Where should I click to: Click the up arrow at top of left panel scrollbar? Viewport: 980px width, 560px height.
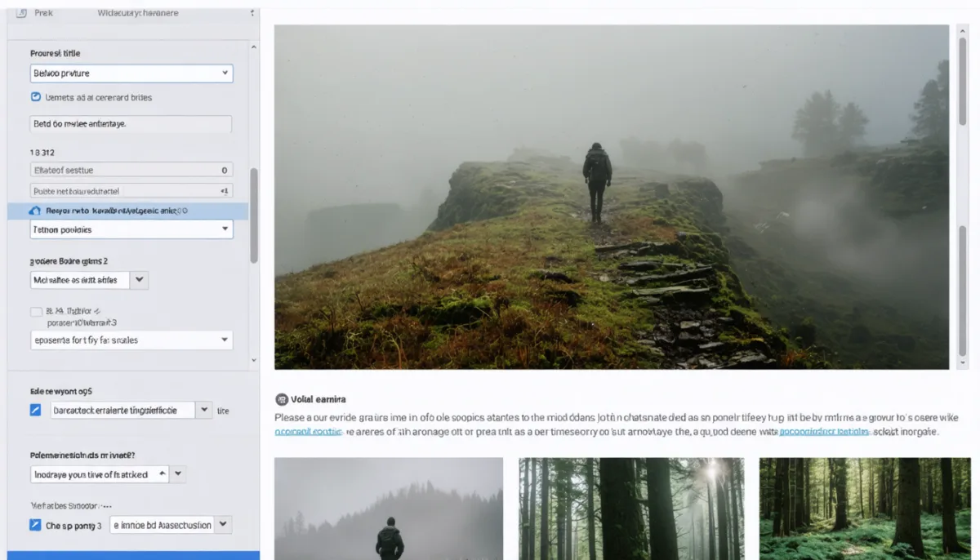(254, 48)
